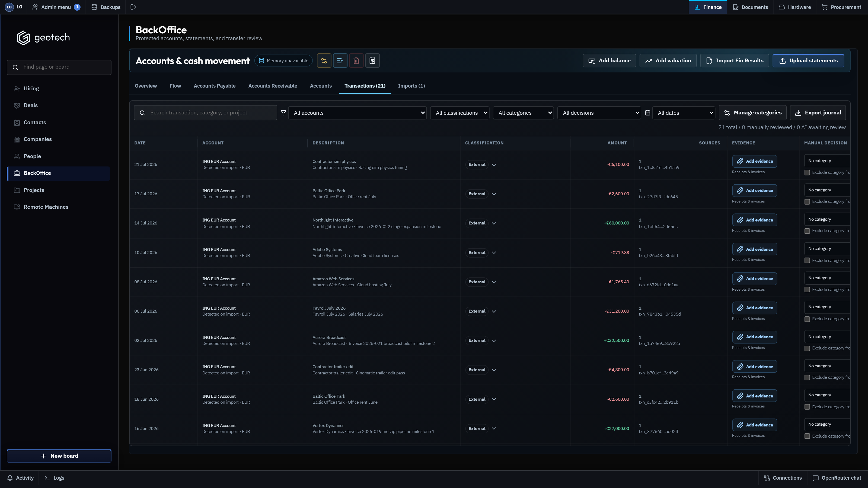Image resolution: width=868 pixels, height=488 pixels.
Task: Open the receipt dollar icon button
Action: (x=372, y=61)
